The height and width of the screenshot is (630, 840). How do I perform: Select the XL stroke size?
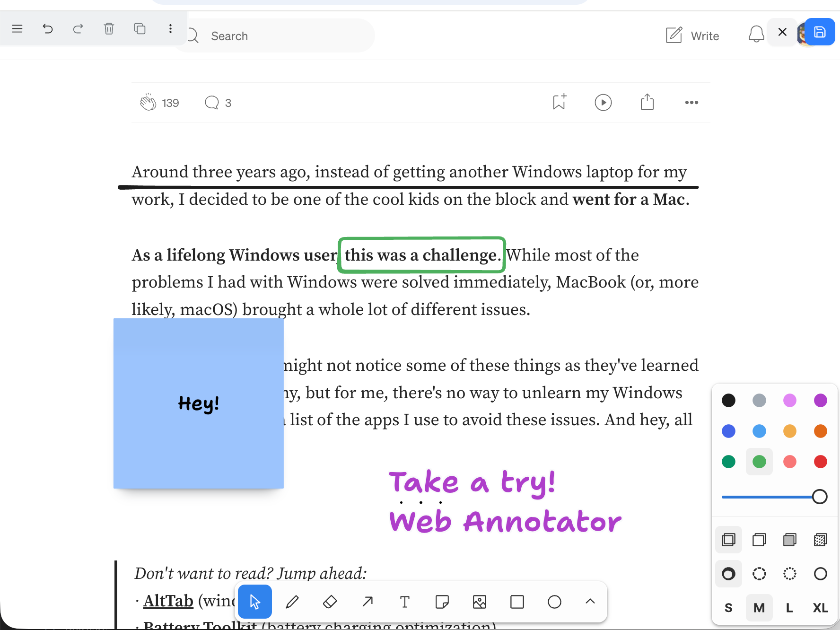[820, 608]
